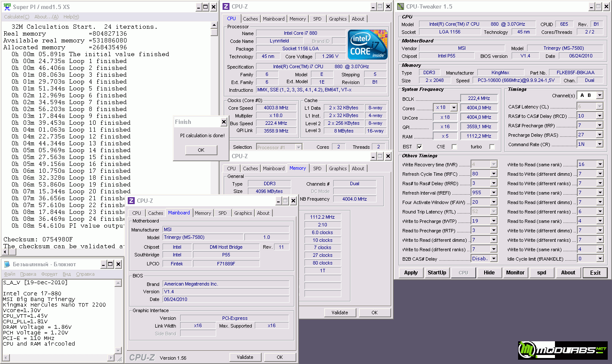Click the Checksum: 0754980F line in Super PI
612x364 pixels.
[38, 239]
